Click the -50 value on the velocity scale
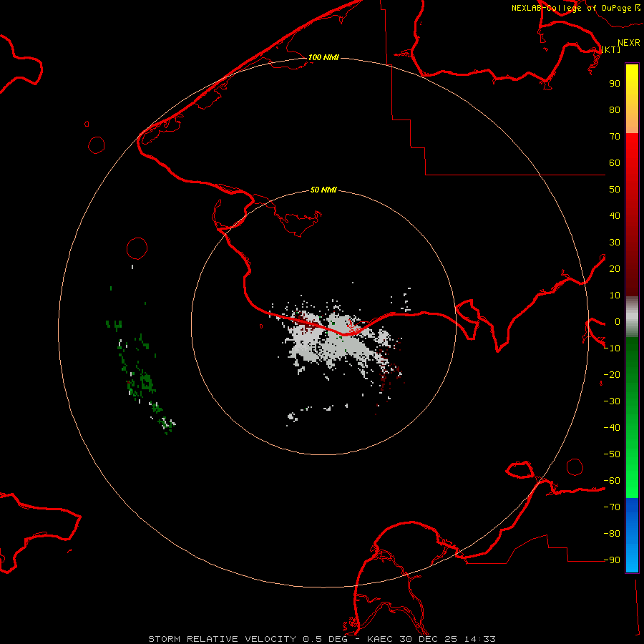 (x=612, y=454)
